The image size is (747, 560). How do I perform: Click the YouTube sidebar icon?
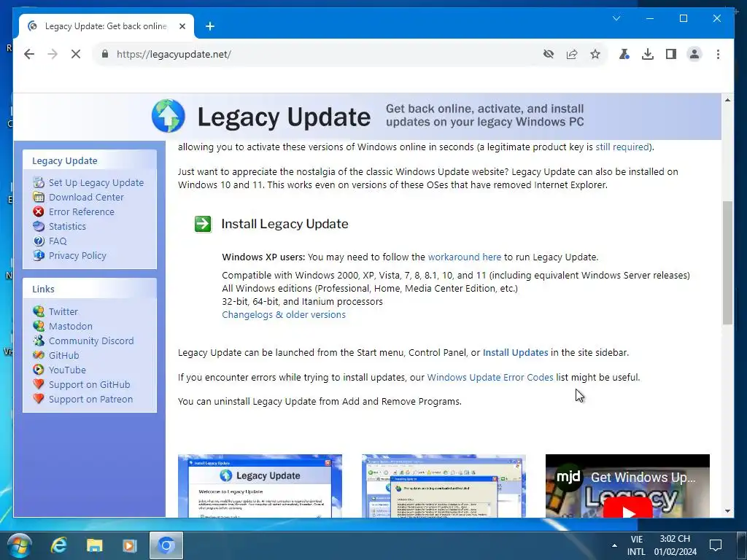[x=39, y=370]
